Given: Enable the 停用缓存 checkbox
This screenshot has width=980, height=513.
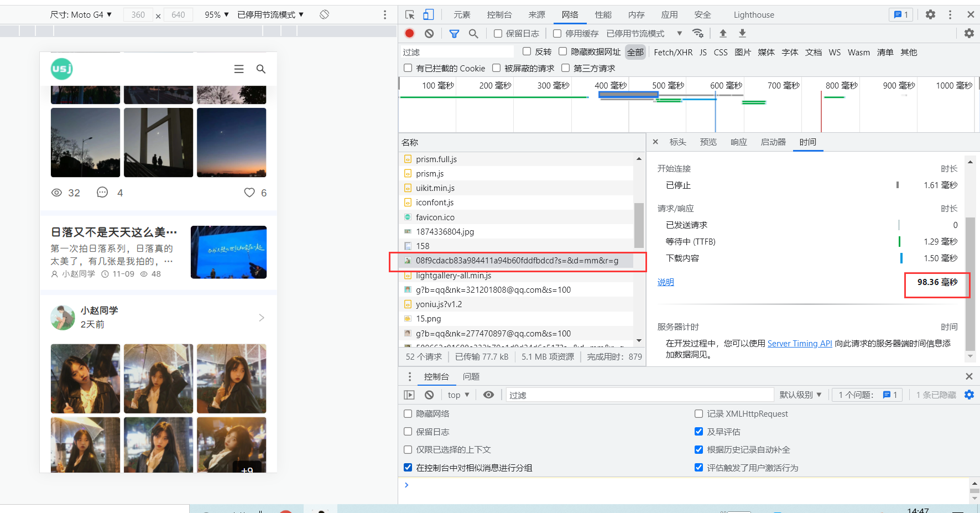Looking at the screenshot, I should (557, 34).
